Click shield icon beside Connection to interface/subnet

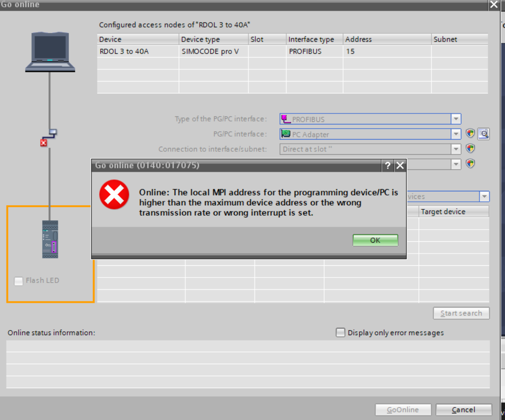pyautogui.click(x=470, y=148)
